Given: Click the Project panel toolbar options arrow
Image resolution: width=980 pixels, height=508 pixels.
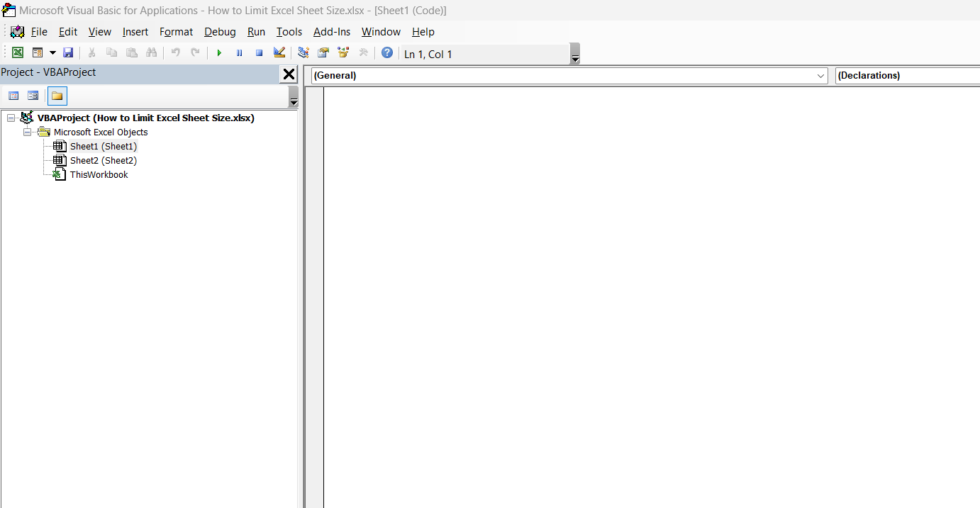Looking at the screenshot, I should pos(294,97).
